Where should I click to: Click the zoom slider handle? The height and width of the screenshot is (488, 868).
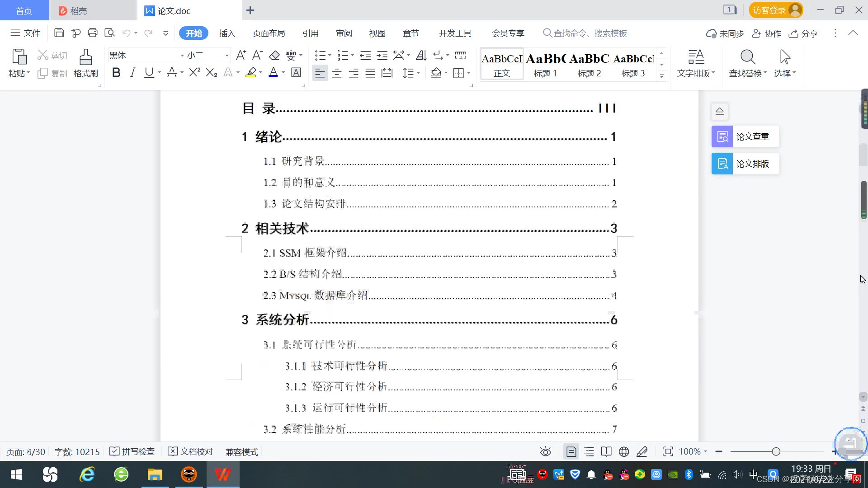point(776,452)
